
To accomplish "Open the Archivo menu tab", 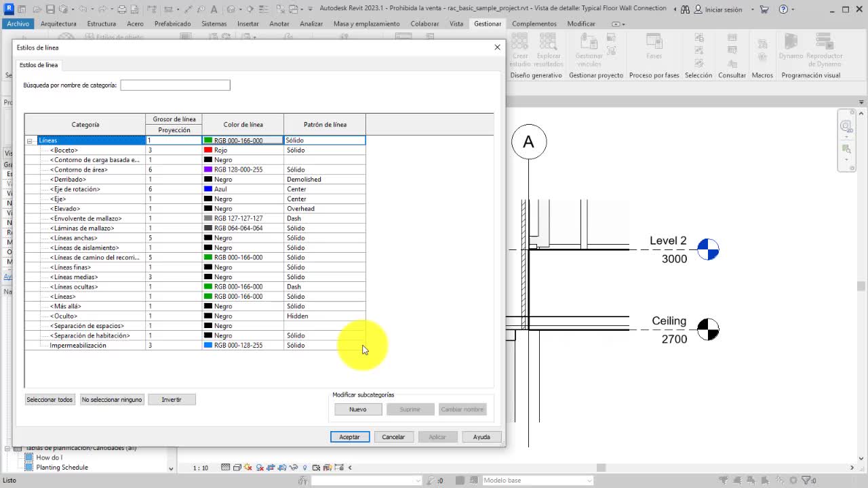I will point(18,24).
